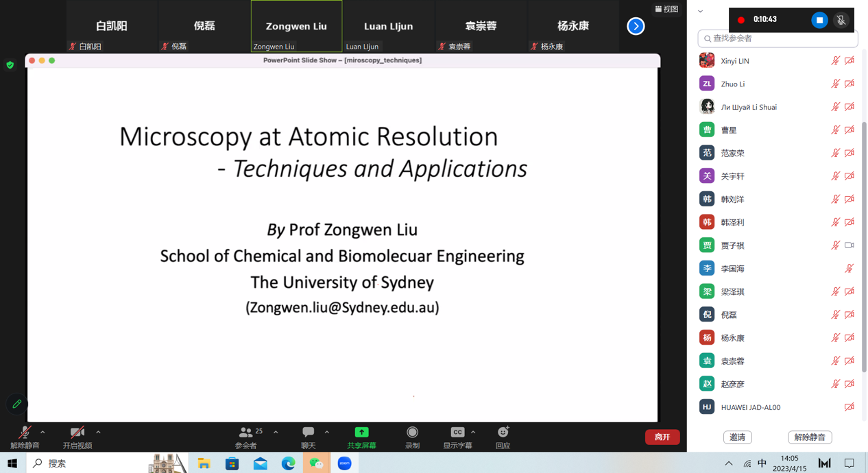Click the red Leave meeting button
Viewport: 868px width, 473px height.
[x=662, y=437]
